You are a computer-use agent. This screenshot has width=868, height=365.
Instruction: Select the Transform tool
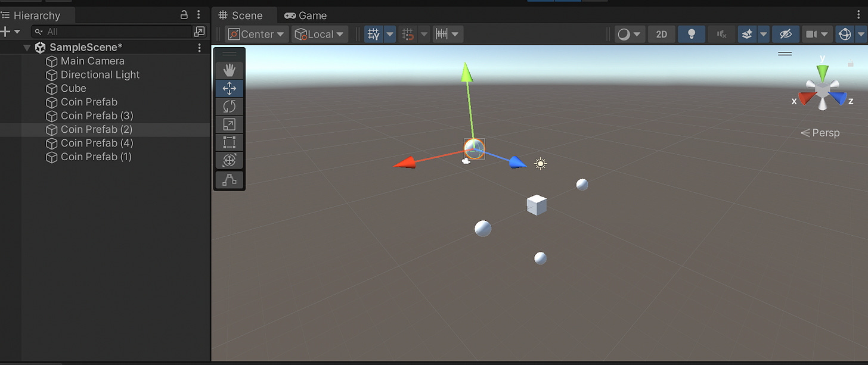tap(230, 160)
